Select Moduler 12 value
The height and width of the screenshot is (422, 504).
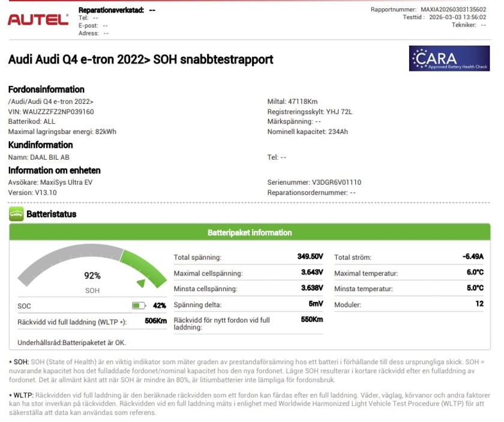tap(479, 304)
